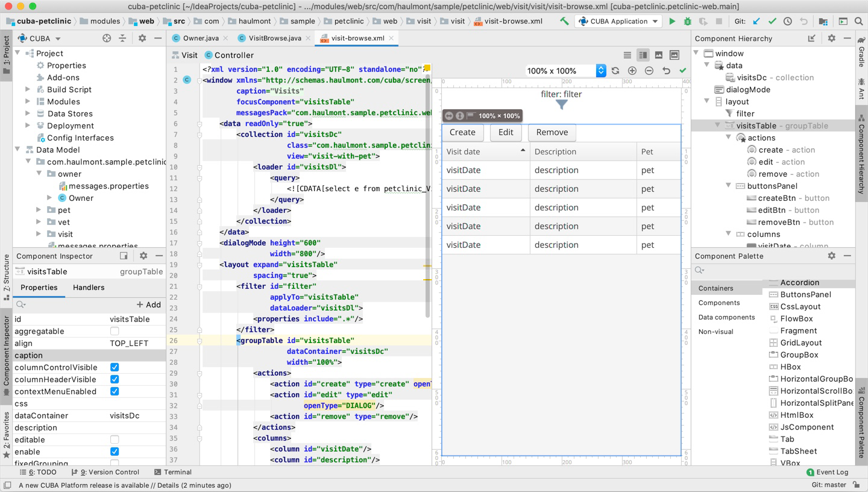Viewport: 868px width, 492px height.
Task: Click locate target icon in CUBA panel
Action: coord(107,38)
